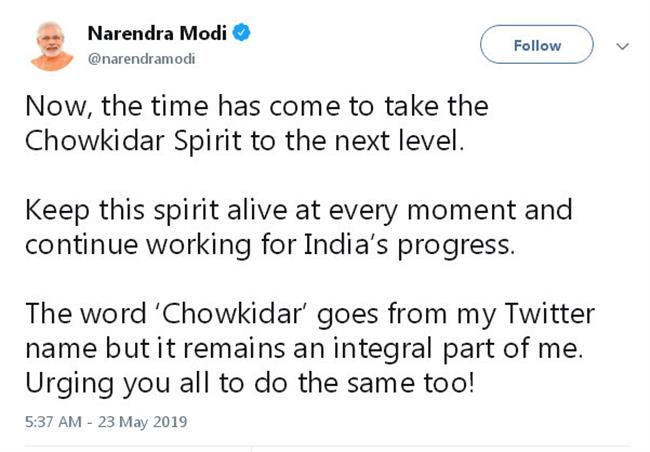Click the blue verified badge icon

(x=241, y=33)
